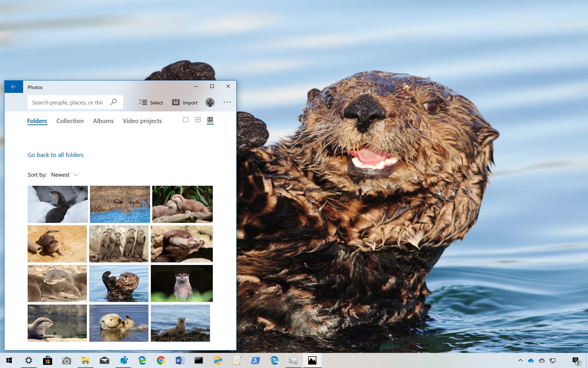
Task: Click the search magnifier icon
Action: [113, 102]
